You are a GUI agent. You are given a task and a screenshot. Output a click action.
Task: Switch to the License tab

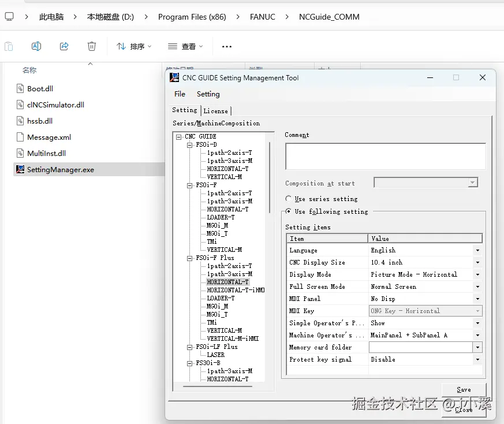(216, 111)
